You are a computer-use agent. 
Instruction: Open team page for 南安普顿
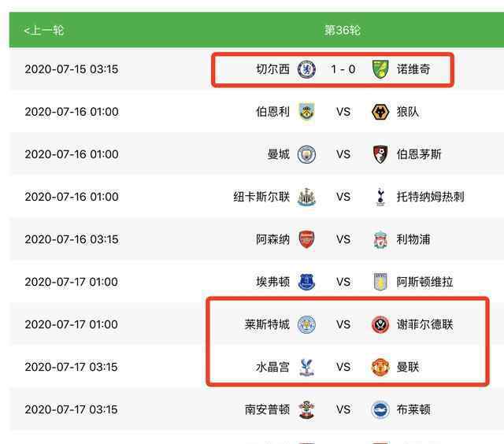tap(267, 409)
